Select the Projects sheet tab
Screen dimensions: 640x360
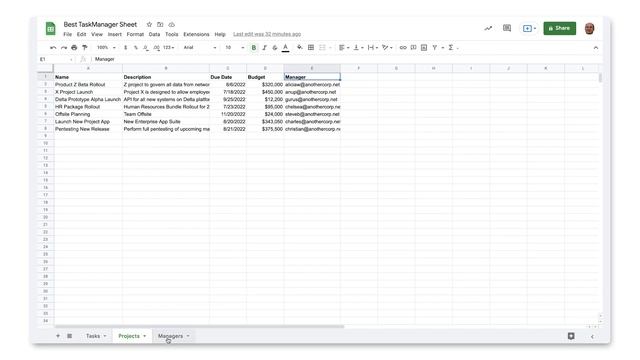[132, 336]
